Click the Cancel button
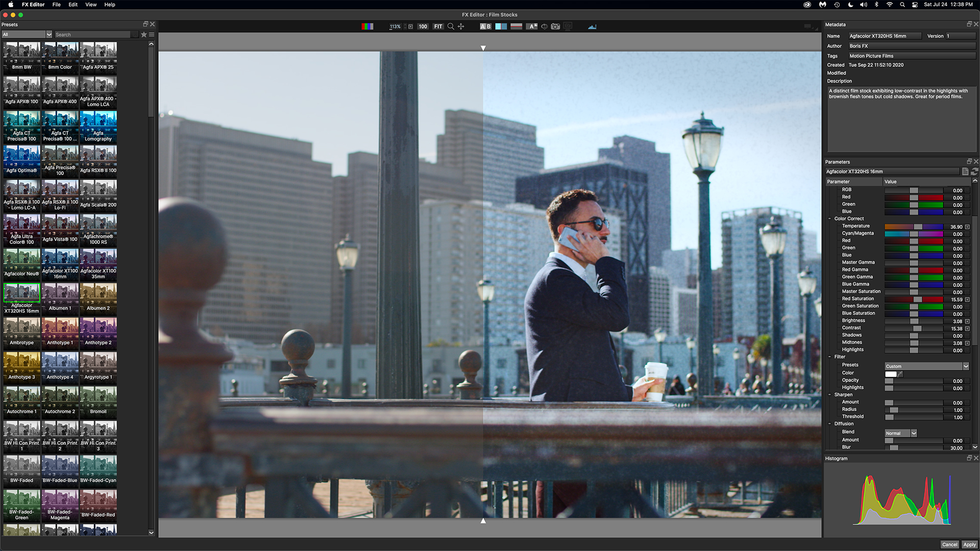Viewport: 980px width, 551px height. point(949,544)
